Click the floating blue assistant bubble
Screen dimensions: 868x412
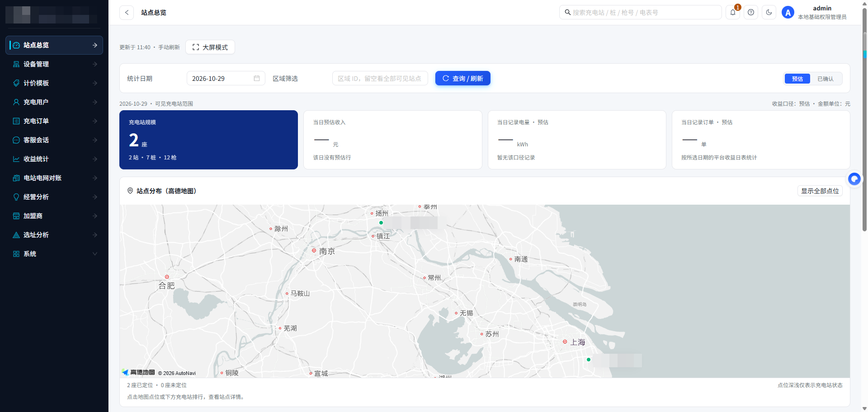(854, 179)
